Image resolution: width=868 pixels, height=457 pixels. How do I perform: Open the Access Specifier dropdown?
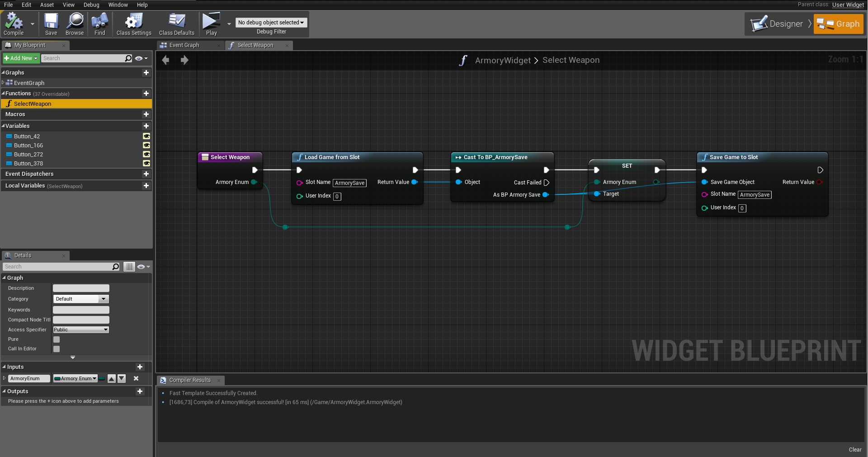click(81, 330)
